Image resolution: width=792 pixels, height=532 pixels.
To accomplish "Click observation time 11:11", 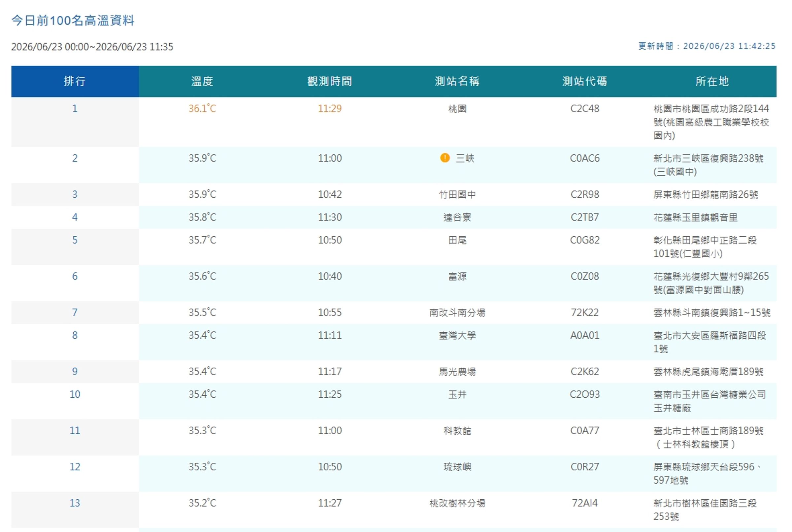I will 330,335.
